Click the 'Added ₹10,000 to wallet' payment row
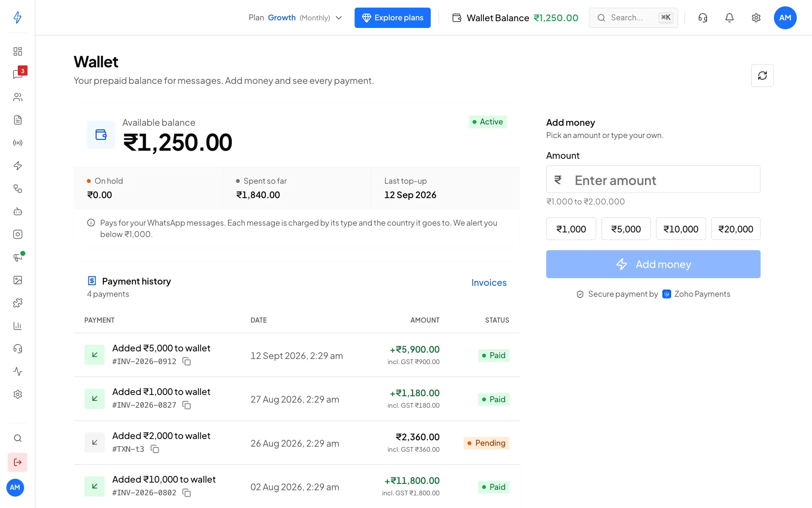This screenshot has width=812, height=508. click(296, 486)
